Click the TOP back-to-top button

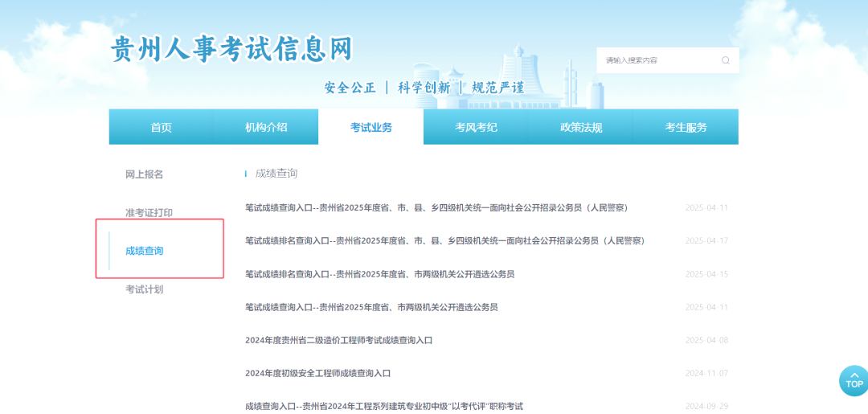[854, 381]
